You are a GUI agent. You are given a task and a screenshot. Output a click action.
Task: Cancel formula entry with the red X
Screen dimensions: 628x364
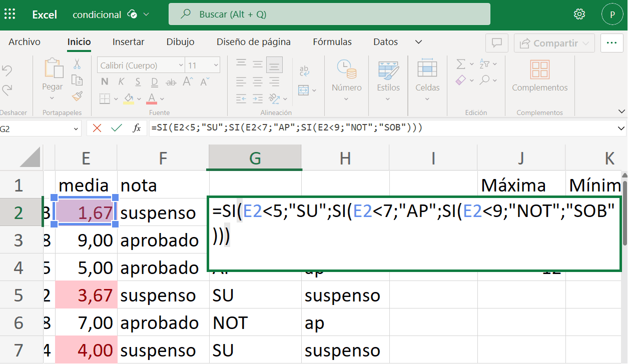click(97, 128)
